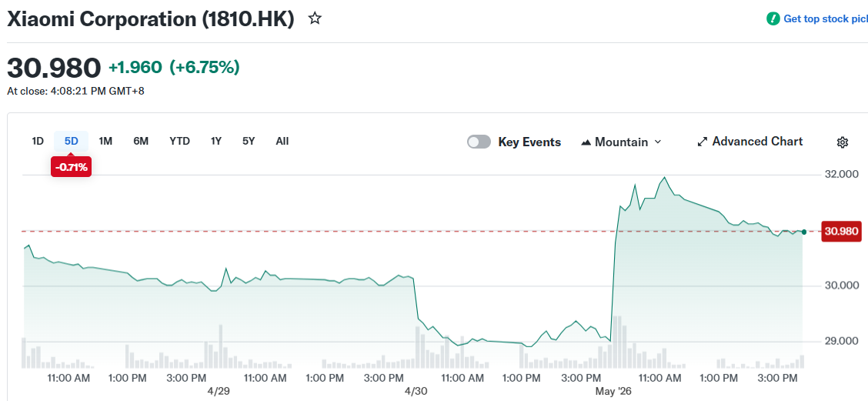Click the May '26 date axis label
The height and width of the screenshot is (401, 868).
pyautogui.click(x=613, y=391)
